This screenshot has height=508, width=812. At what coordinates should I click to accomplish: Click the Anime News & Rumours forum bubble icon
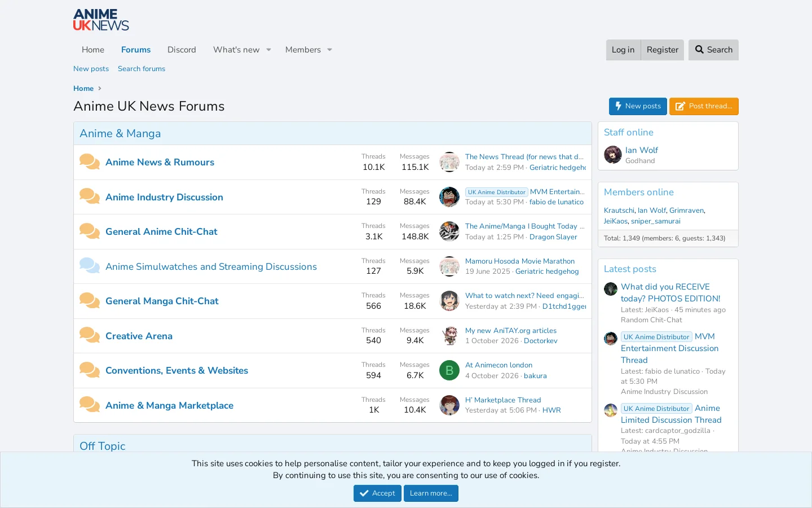pyautogui.click(x=90, y=162)
